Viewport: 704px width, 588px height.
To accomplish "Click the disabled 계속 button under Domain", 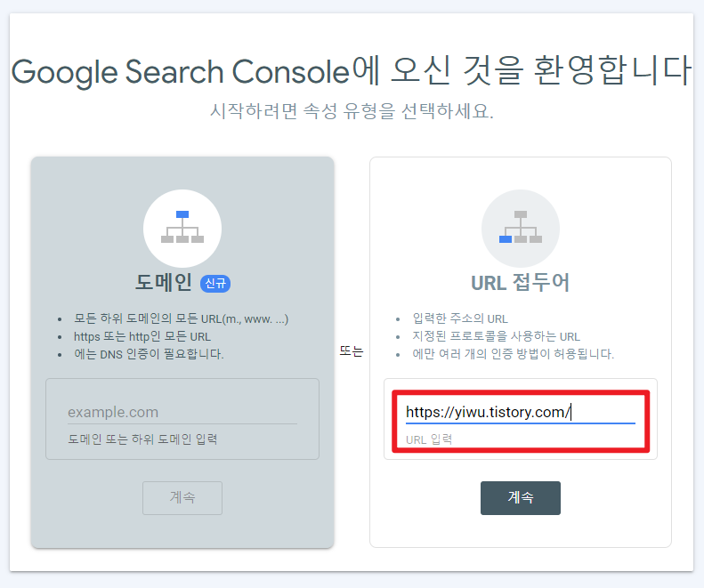I will [182, 498].
